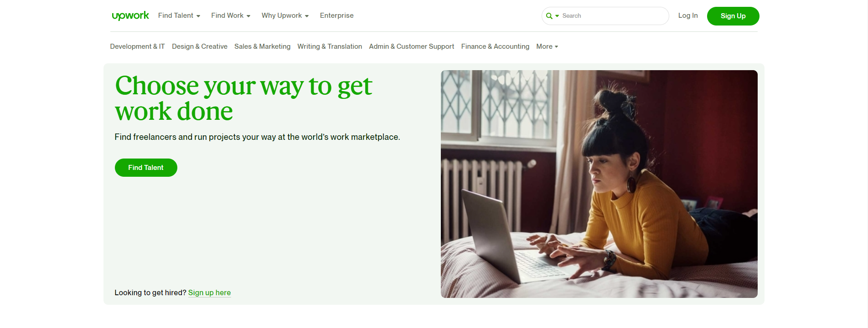
Task: Open the Why Upwork dropdown
Action: point(285,15)
